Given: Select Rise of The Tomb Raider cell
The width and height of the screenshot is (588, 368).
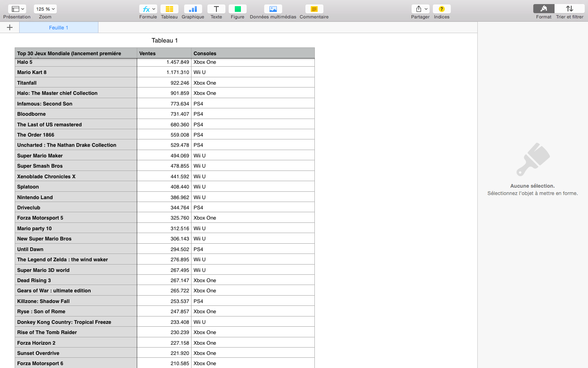Looking at the screenshot, I should pyautogui.click(x=76, y=332).
